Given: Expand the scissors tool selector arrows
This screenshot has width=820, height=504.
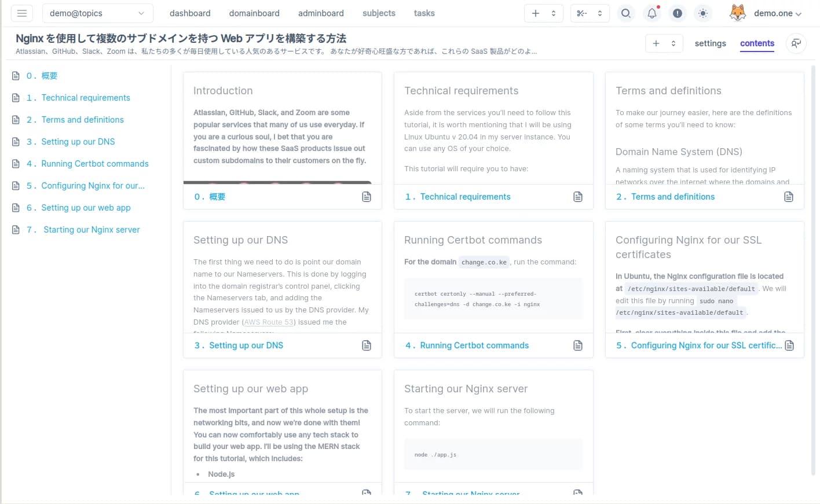Looking at the screenshot, I should 600,13.
